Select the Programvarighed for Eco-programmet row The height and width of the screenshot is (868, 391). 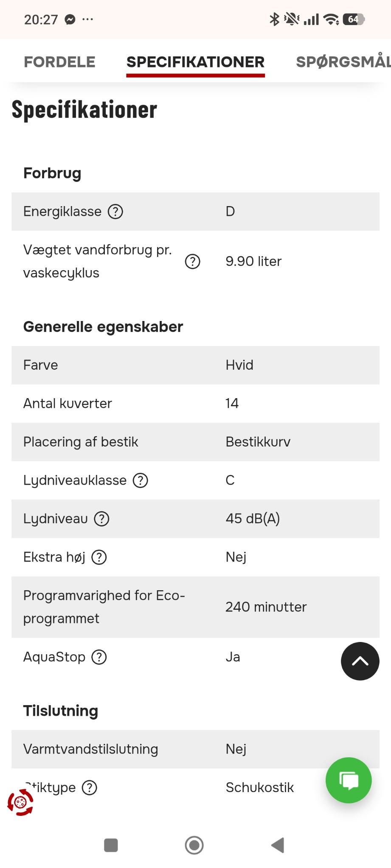click(195, 607)
